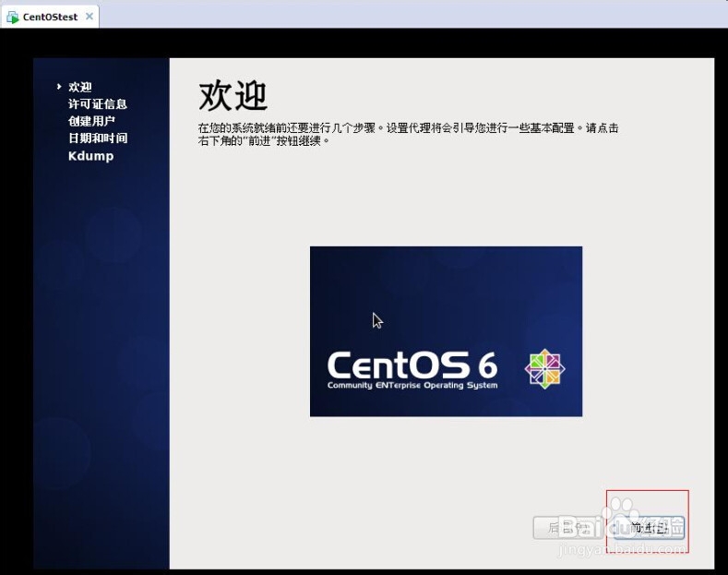Click the 后退 (Back) button
This screenshot has width=728, height=575.
point(570,528)
